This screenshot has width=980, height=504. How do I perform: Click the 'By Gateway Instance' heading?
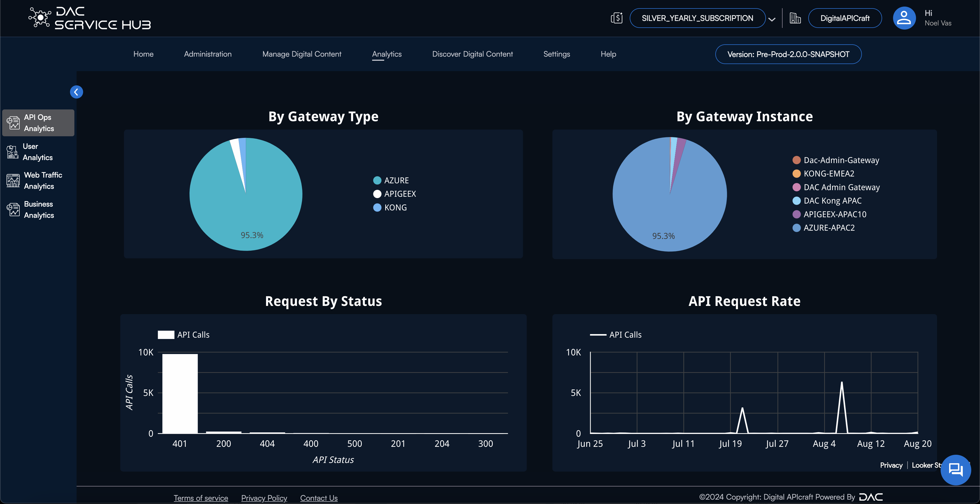tap(745, 117)
